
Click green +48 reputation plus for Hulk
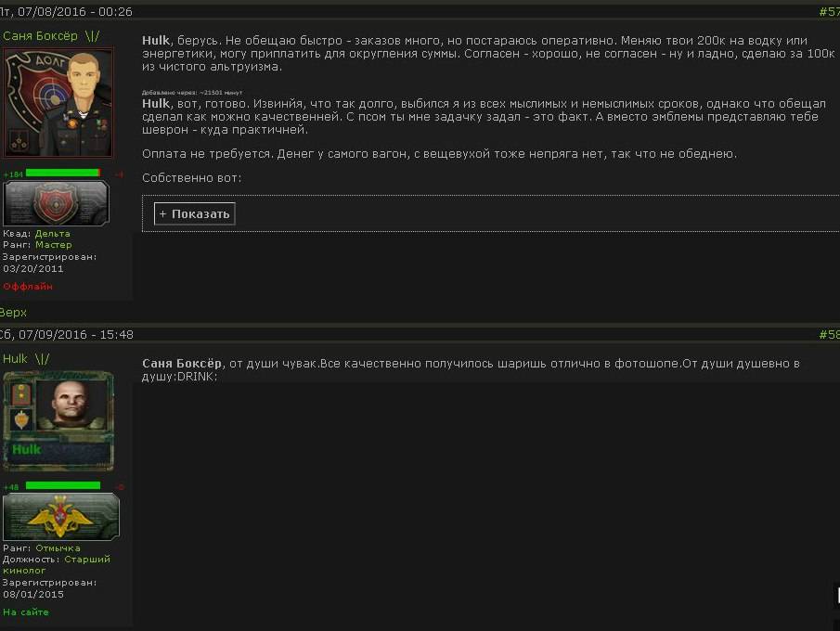[x=11, y=487]
